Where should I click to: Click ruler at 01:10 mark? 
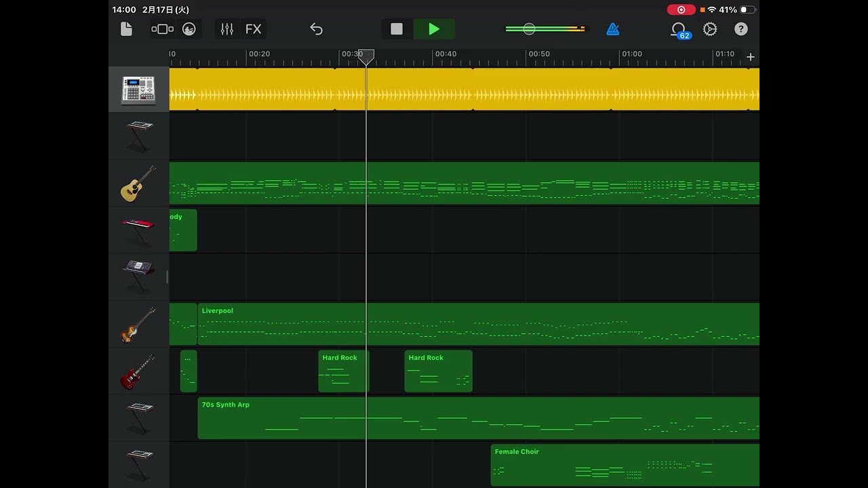pyautogui.click(x=725, y=54)
